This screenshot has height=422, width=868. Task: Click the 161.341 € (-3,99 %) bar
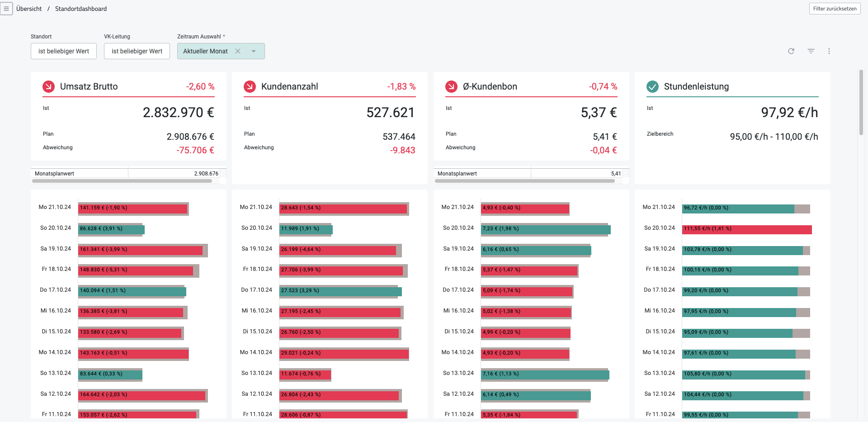[x=141, y=250]
